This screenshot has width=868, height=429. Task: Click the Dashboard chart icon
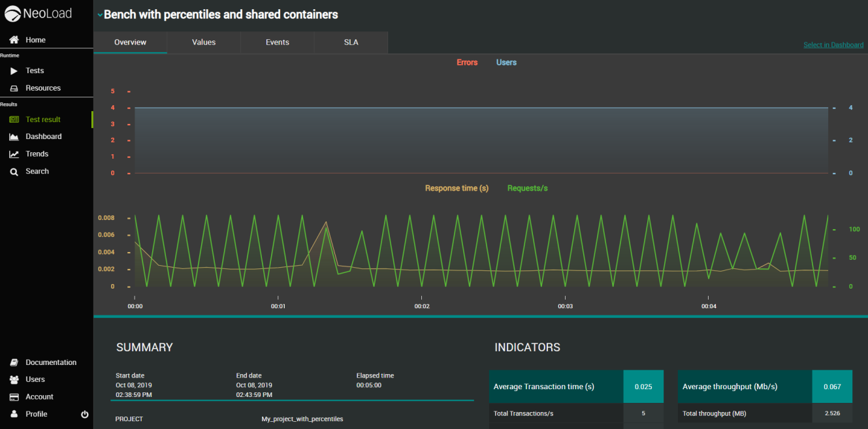pyautogui.click(x=14, y=136)
